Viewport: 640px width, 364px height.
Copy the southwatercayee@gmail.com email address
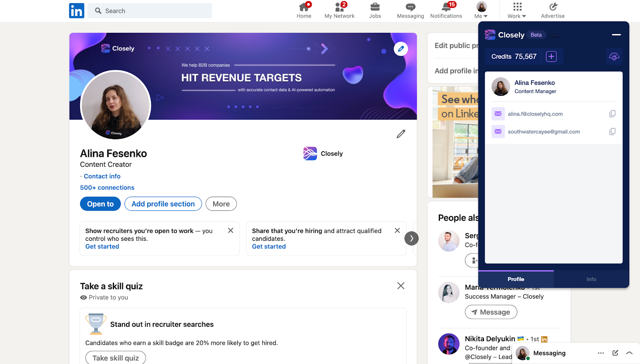tap(612, 132)
